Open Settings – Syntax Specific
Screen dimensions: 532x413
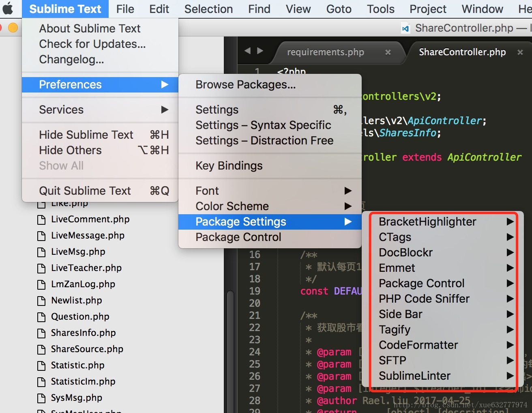click(270, 125)
